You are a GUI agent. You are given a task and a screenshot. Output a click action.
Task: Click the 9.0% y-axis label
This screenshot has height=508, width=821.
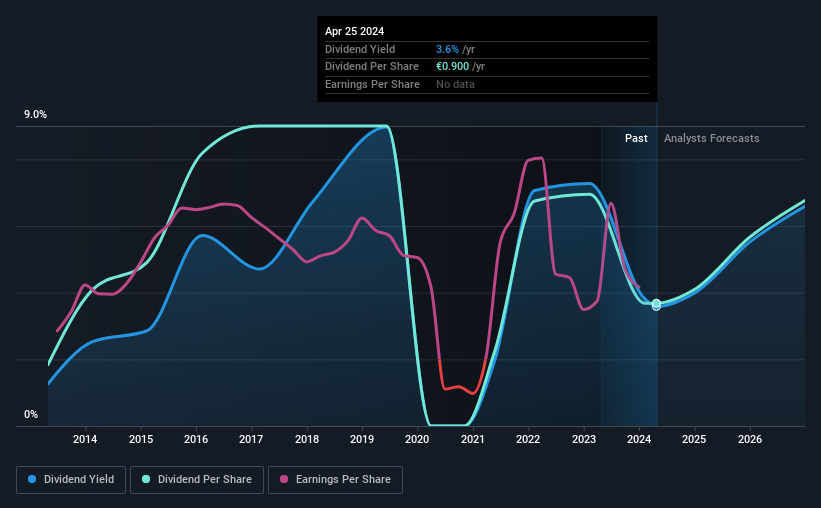point(35,114)
